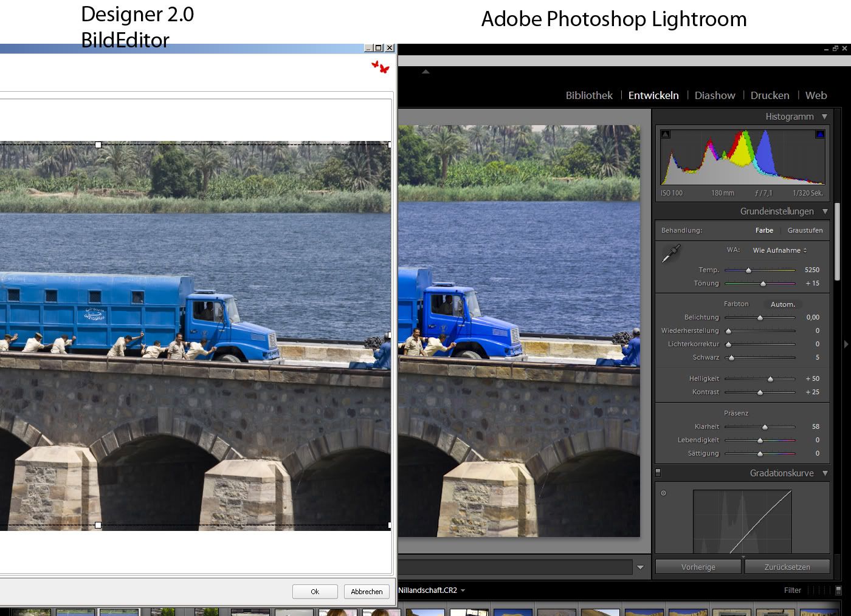Click the Zurücksetzen button
Image resolution: width=851 pixels, height=616 pixels.
[x=787, y=567]
